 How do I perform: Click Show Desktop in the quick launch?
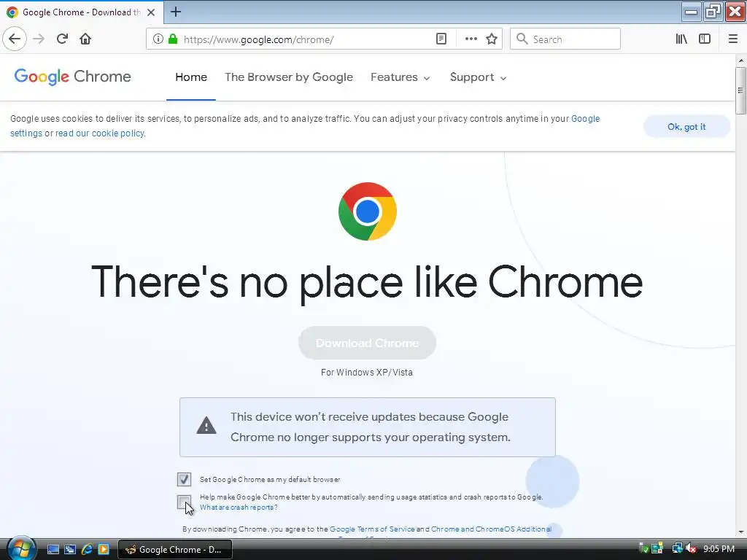[53, 550]
